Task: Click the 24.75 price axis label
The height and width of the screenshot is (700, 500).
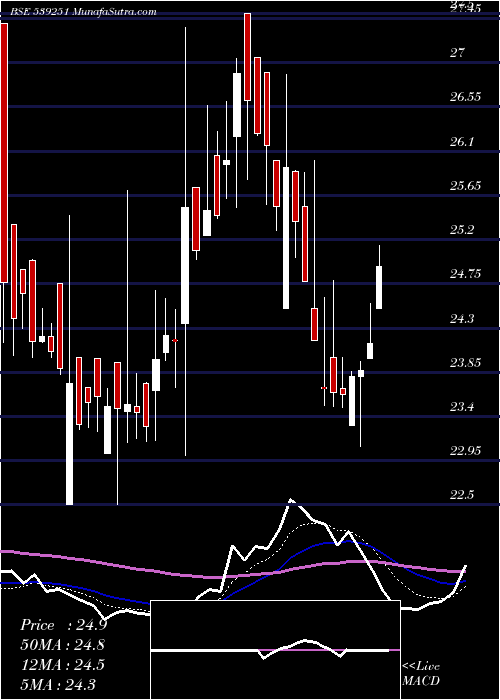Action: [466, 274]
